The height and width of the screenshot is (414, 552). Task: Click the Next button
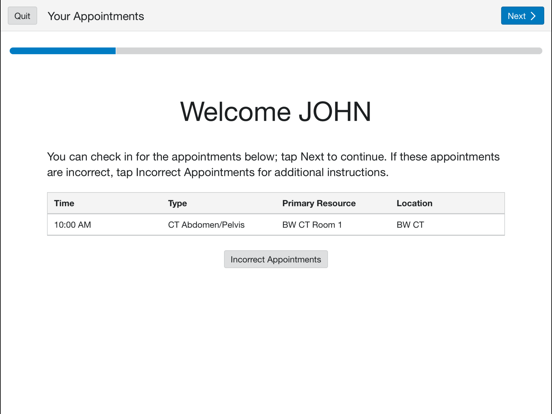tap(522, 16)
